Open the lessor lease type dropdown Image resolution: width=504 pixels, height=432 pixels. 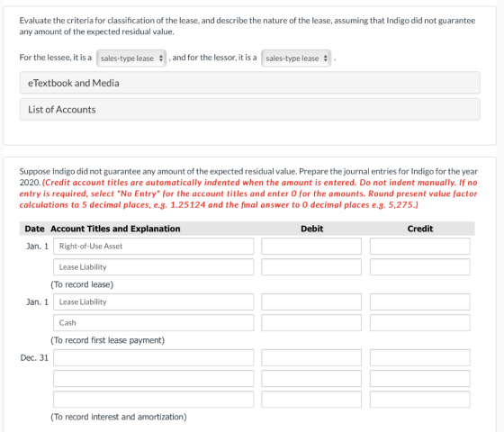point(296,58)
